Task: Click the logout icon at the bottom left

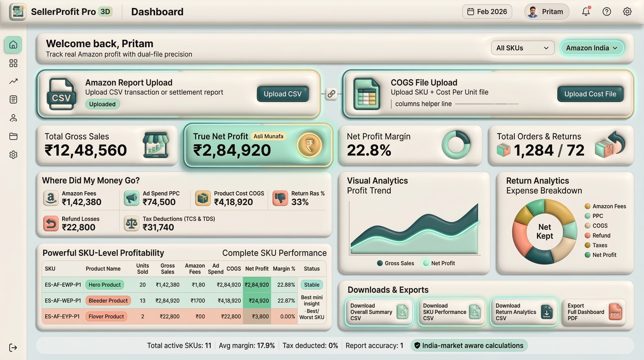Action: coord(13,348)
